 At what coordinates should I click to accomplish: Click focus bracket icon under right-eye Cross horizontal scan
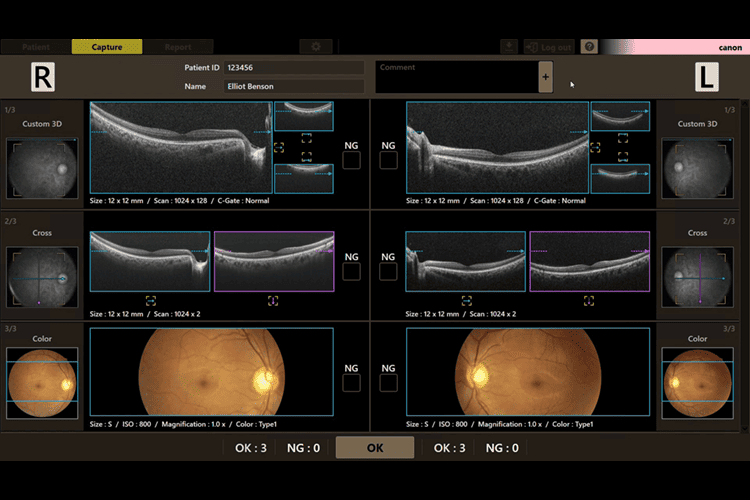click(151, 300)
